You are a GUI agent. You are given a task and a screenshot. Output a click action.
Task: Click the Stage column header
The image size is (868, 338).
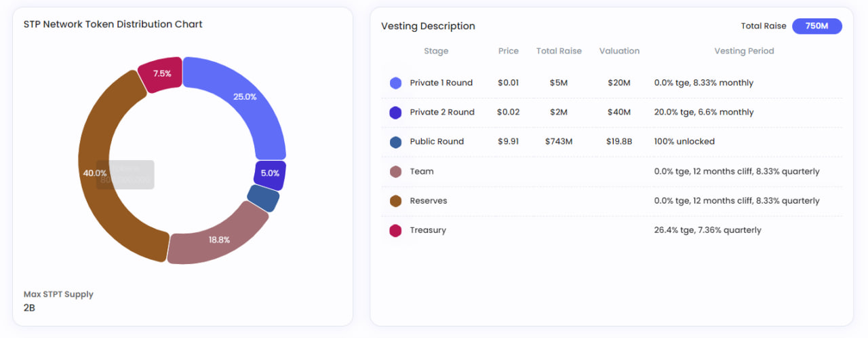coord(436,51)
